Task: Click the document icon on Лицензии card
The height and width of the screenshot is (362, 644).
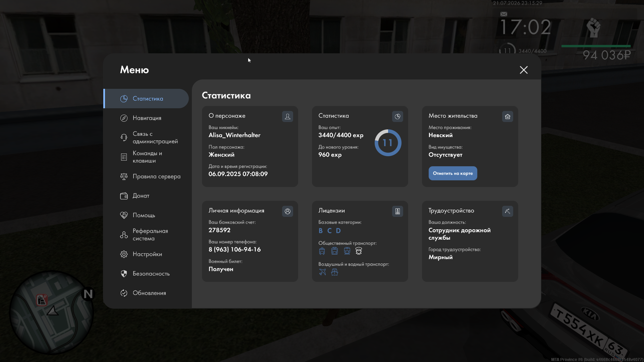Action: tap(397, 211)
